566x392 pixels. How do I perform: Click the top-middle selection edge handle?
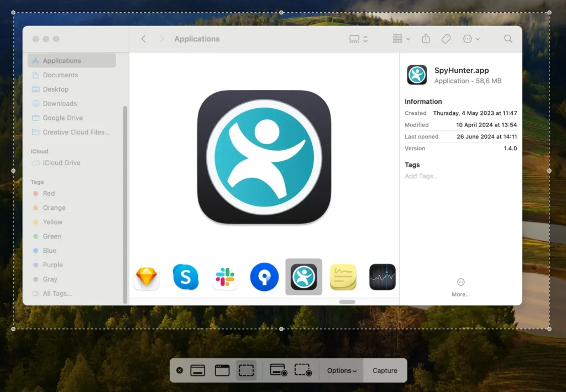click(x=281, y=12)
